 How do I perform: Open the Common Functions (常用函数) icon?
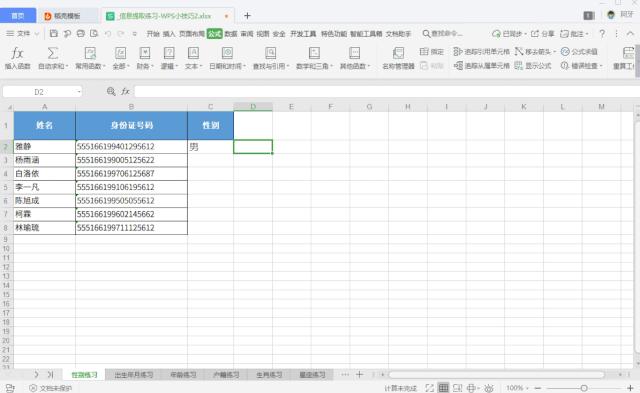pos(90,53)
